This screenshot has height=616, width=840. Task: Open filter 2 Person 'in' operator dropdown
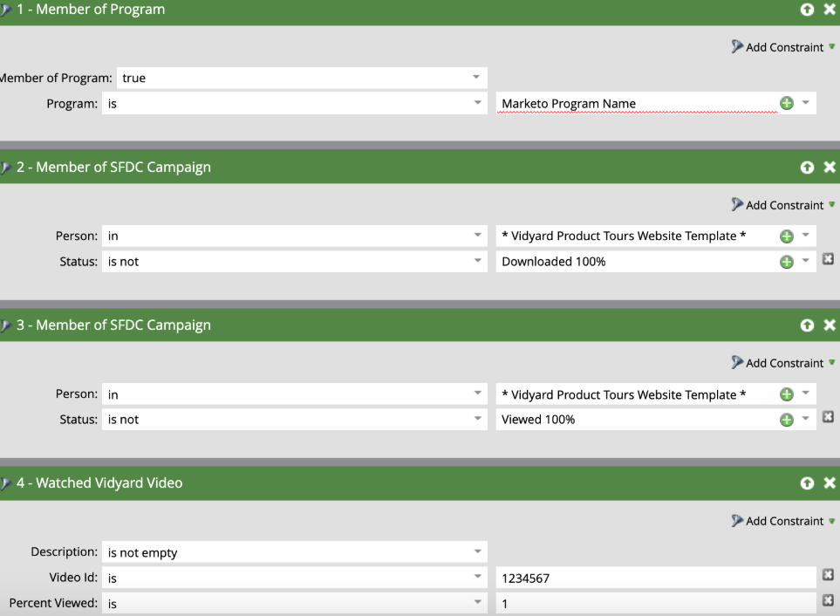[477, 236]
